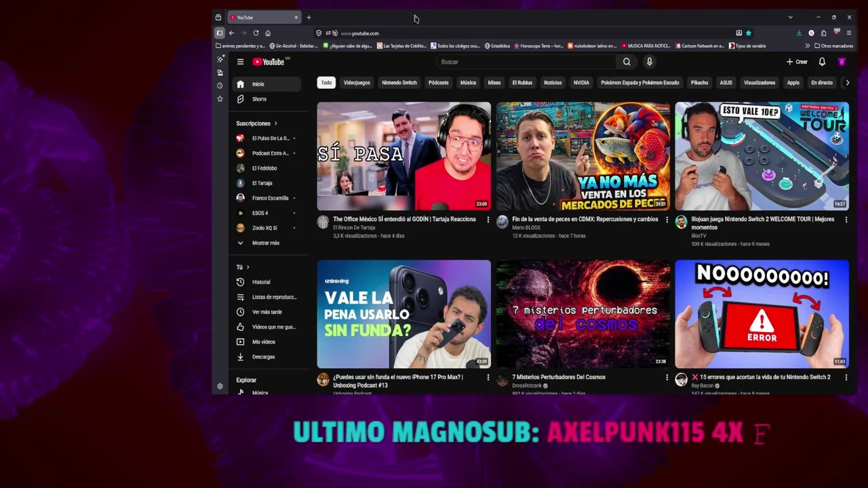Open Franco Escamilla channel

[266, 198]
